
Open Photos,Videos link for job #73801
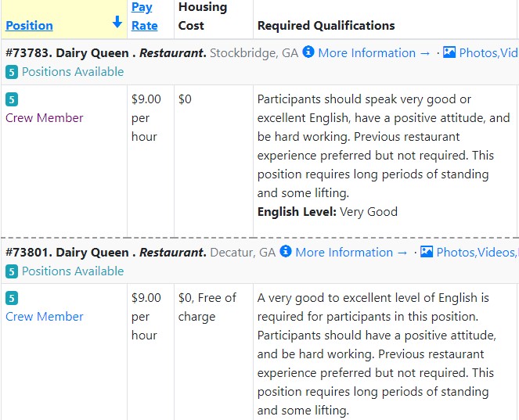coord(477,253)
